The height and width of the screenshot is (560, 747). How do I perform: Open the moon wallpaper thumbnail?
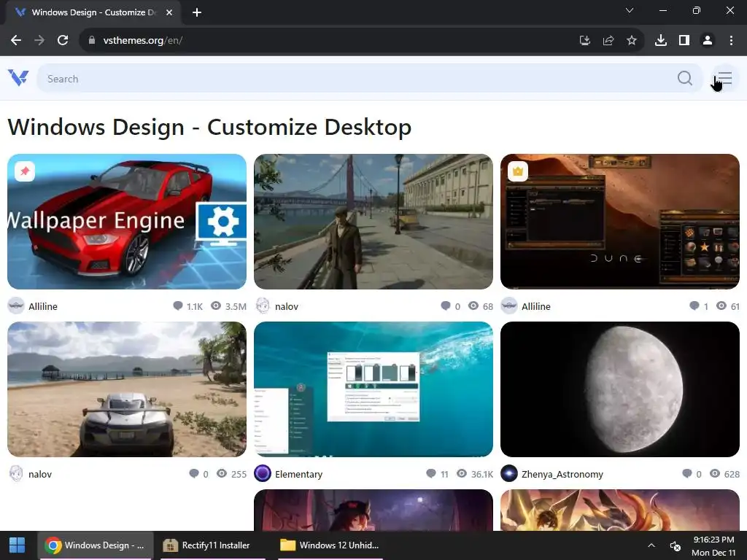point(620,389)
